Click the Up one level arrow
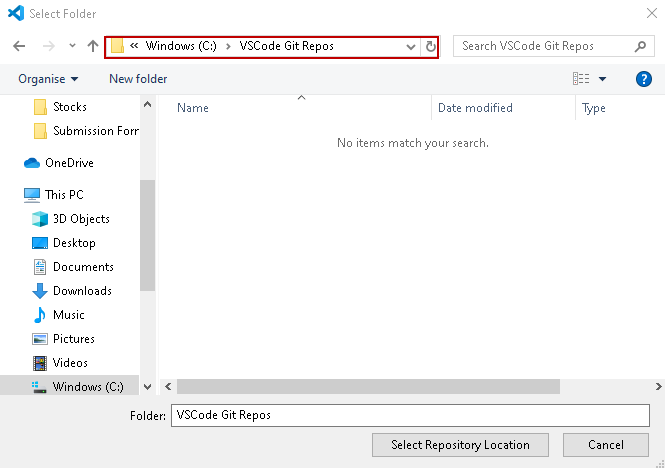 click(x=93, y=46)
